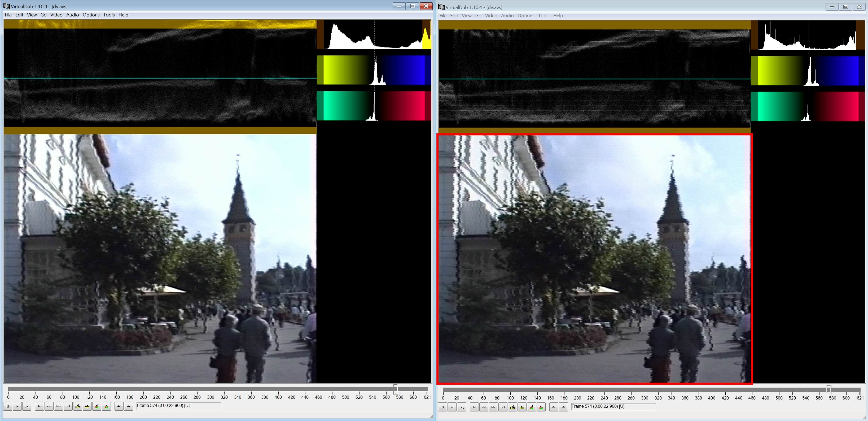Screen dimensions: 868x421
Task: Click step forward icon in left window
Action: tap(58, 406)
